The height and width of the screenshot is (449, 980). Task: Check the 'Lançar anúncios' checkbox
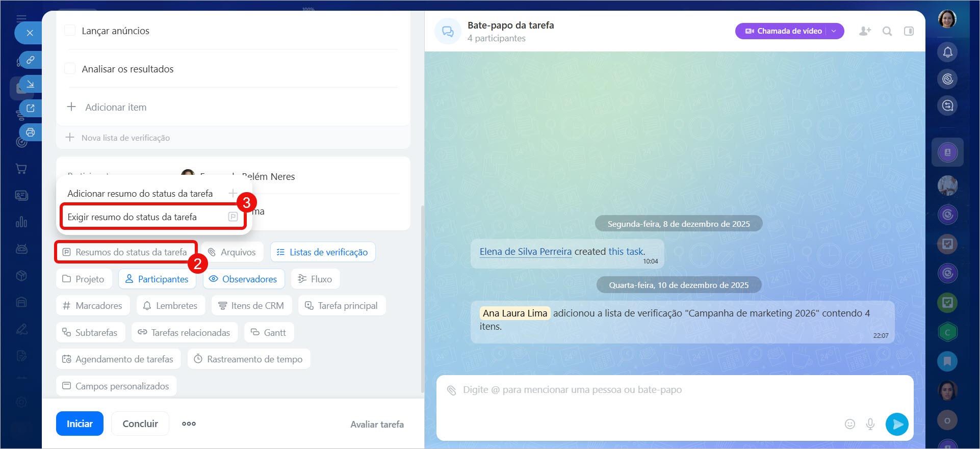tap(70, 31)
